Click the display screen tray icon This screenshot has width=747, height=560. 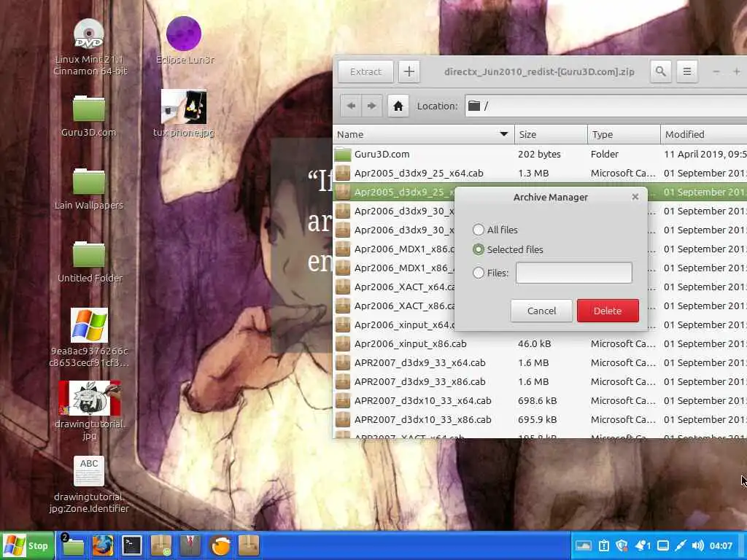[x=662, y=545]
